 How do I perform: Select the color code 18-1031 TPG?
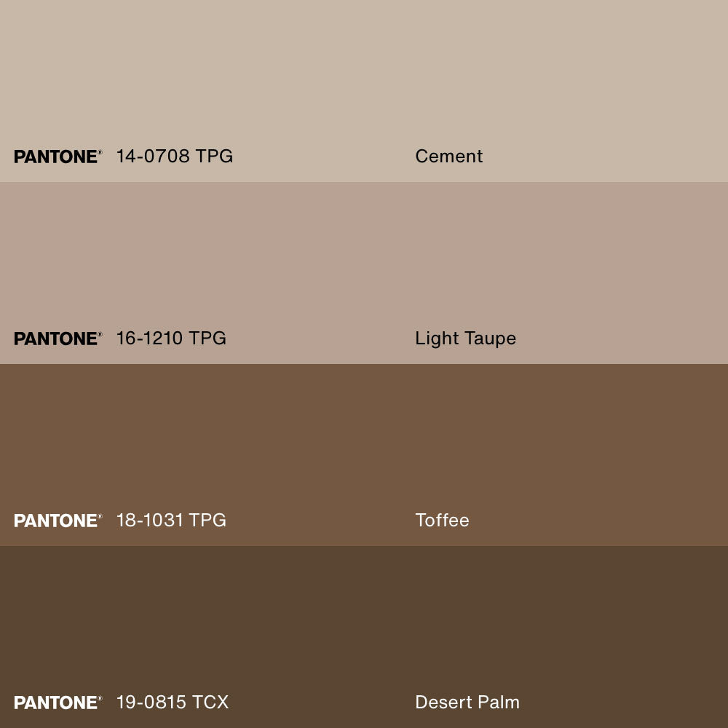click(x=171, y=521)
